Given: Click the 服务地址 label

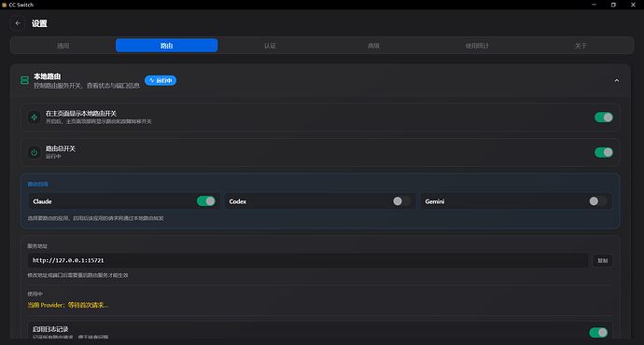Looking at the screenshot, I should (37, 246).
